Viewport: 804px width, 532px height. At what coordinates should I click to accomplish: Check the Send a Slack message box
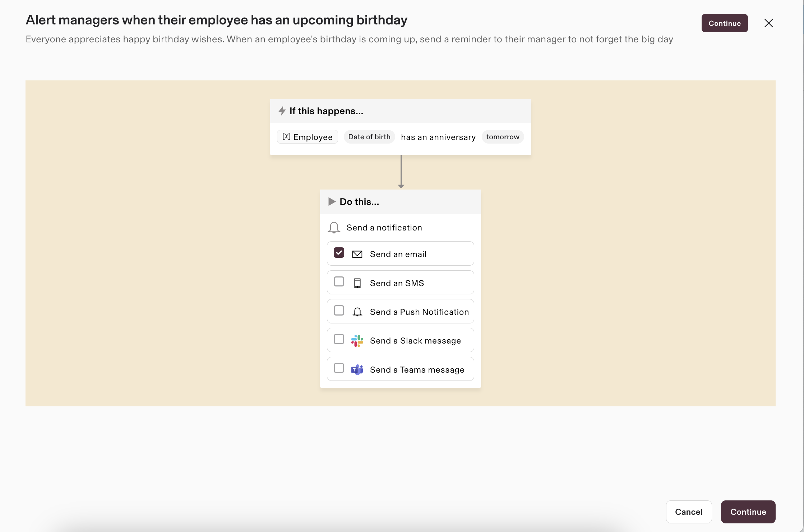pyautogui.click(x=339, y=339)
